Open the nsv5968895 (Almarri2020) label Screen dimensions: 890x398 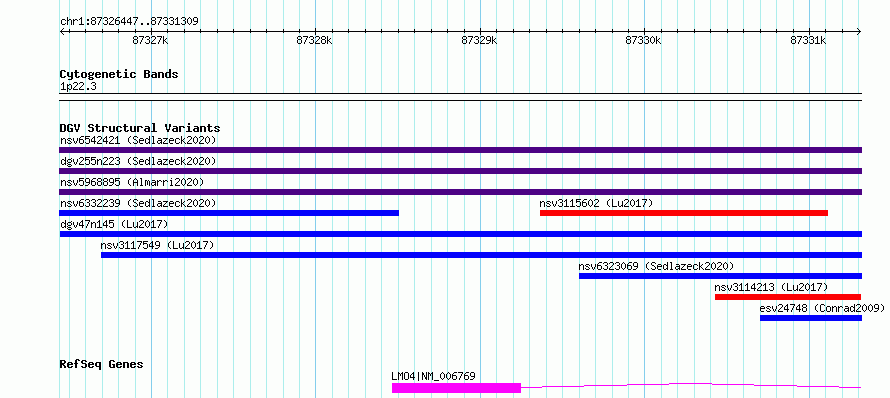point(132,182)
